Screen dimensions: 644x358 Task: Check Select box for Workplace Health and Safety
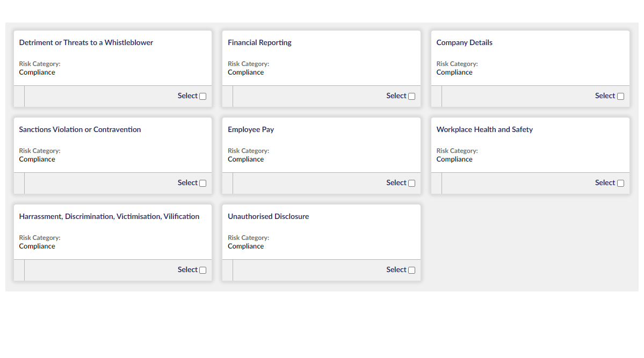(620, 184)
